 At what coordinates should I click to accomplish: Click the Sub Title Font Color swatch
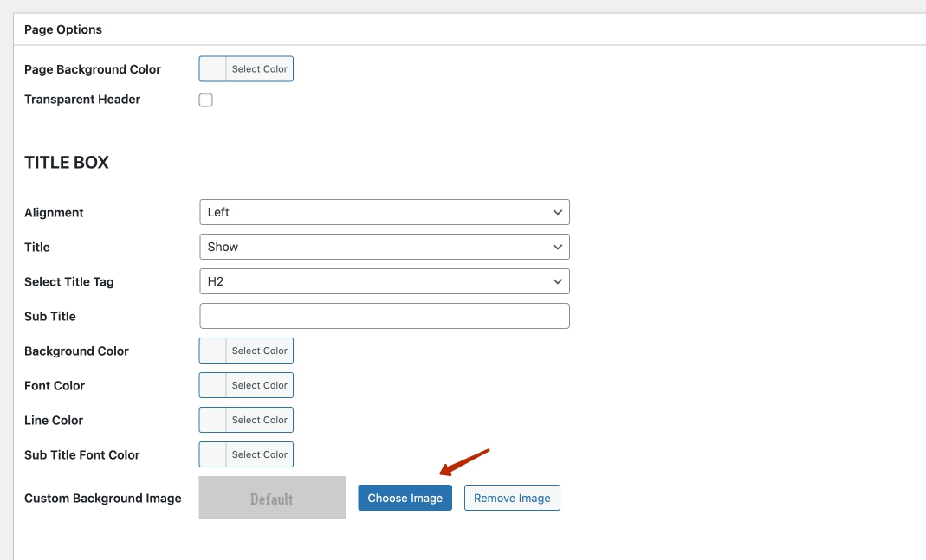click(213, 454)
